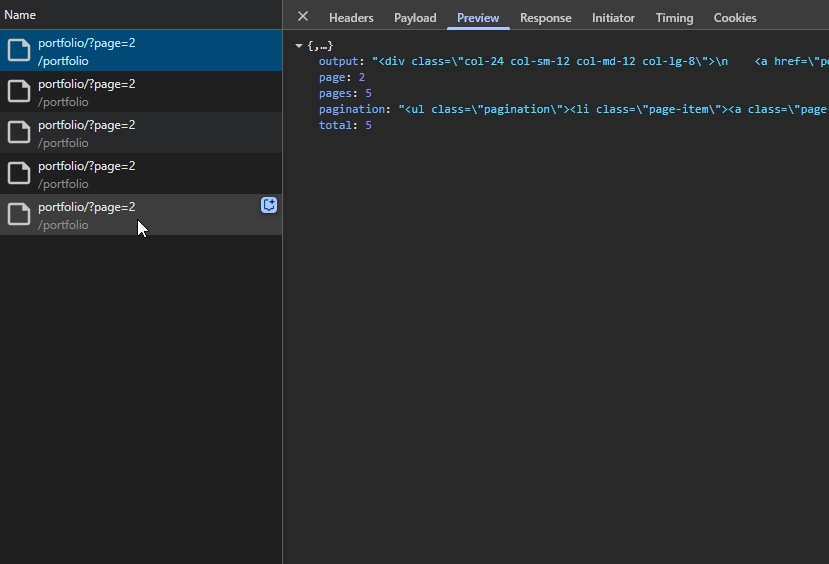829x564 pixels.
Task: Click the AI assistance icon on hovered request
Action: [269, 205]
